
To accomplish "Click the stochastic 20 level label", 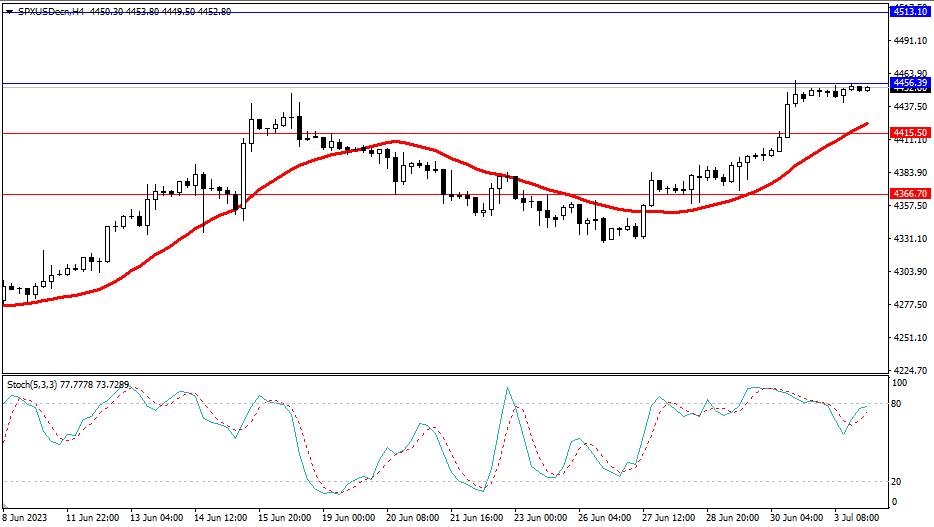I will [898, 482].
